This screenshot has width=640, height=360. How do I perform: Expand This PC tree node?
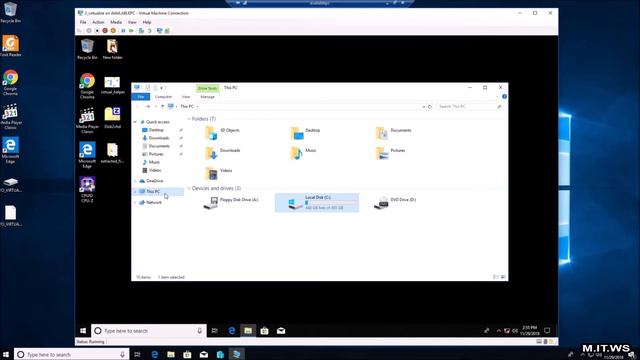click(136, 191)
